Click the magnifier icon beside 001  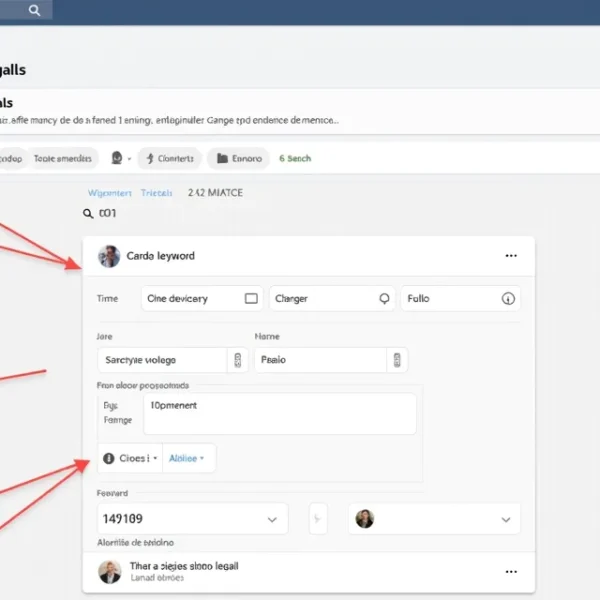coord(88,214)
